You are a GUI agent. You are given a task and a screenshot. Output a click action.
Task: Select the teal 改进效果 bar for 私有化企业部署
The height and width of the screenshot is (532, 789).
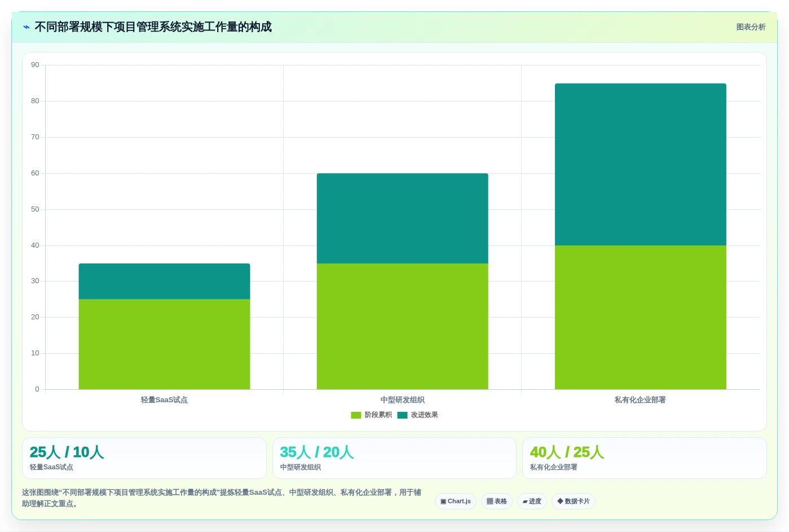coord(640,164)
